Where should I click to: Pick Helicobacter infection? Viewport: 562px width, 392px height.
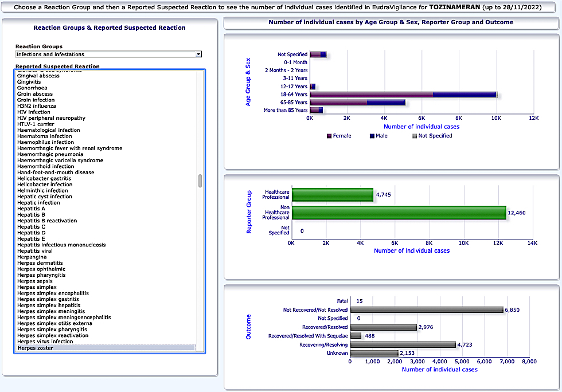pyautogui.click(x=45, y=185)
